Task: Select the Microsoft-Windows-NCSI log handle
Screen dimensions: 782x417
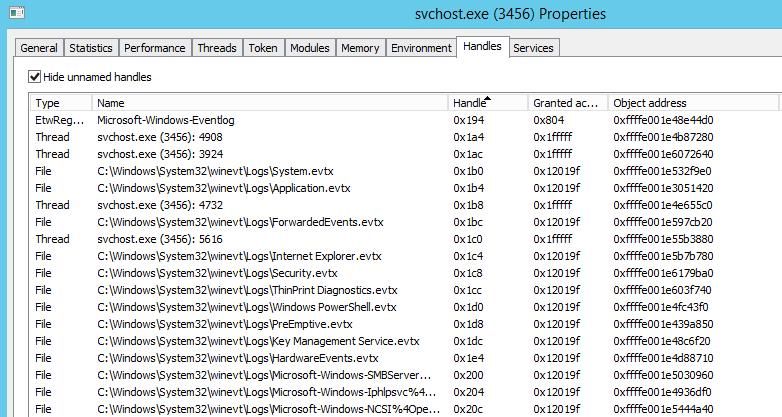Action: click(x=405, y=409)
